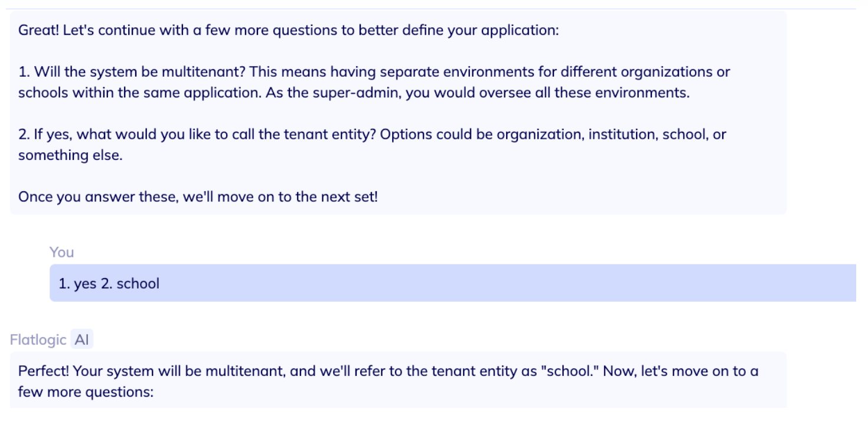Click the "something else." text in question 2
Screen dimensions: 868x425
tap(70, 155)
